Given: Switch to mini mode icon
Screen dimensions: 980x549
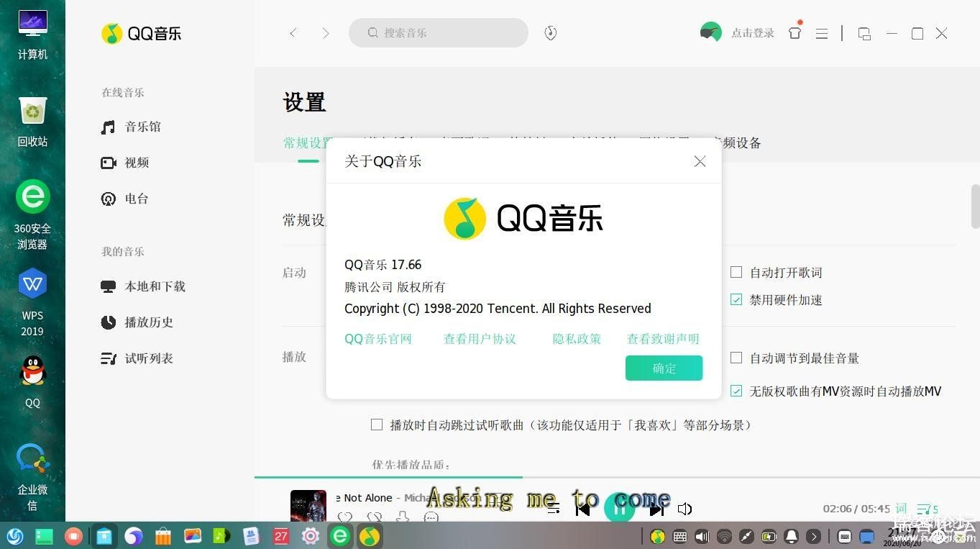Looking at the screenshot, I should click(x=865, y=33).
